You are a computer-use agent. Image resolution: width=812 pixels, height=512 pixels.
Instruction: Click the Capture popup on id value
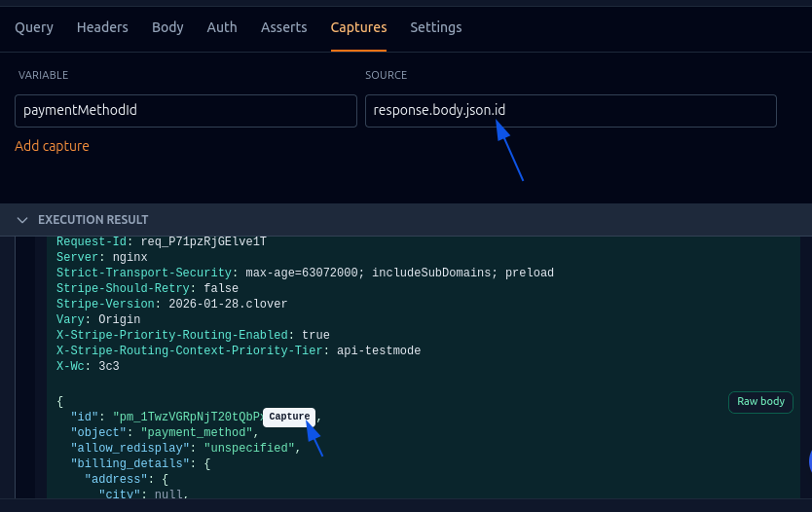pos(289,417)
